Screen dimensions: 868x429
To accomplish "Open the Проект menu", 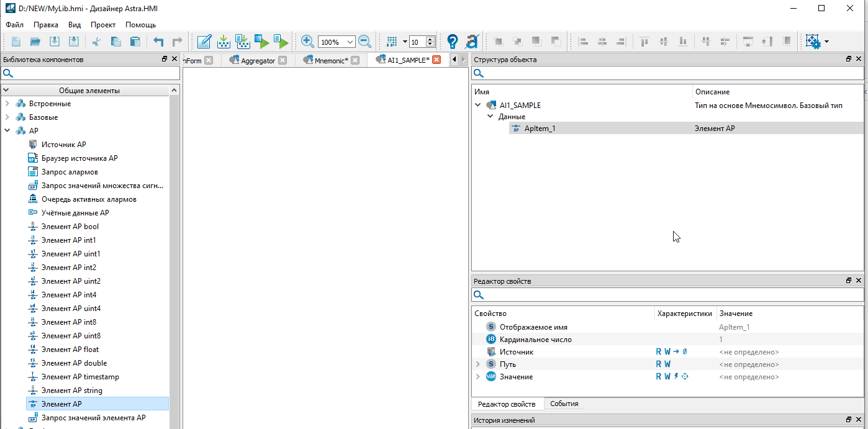I will pos(102,25).
